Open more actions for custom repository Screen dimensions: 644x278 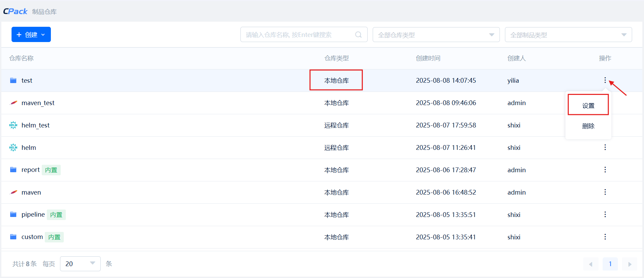point(605,237)
